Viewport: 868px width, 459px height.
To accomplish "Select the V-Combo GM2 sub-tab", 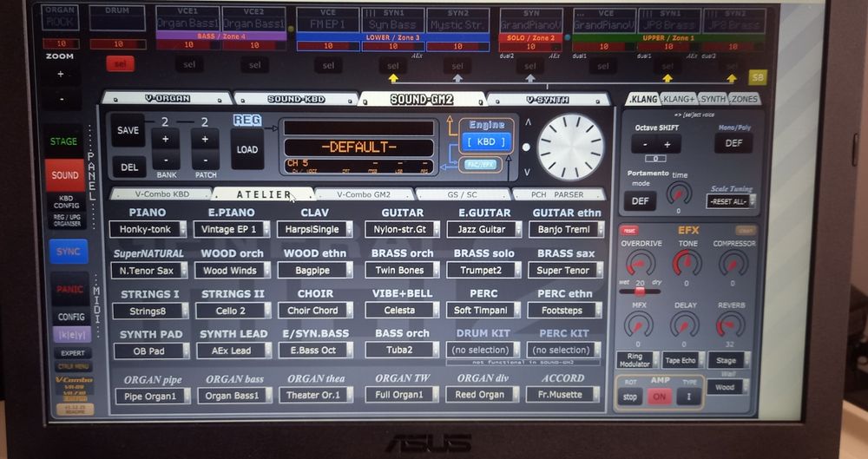I will (x=365, y=194).
